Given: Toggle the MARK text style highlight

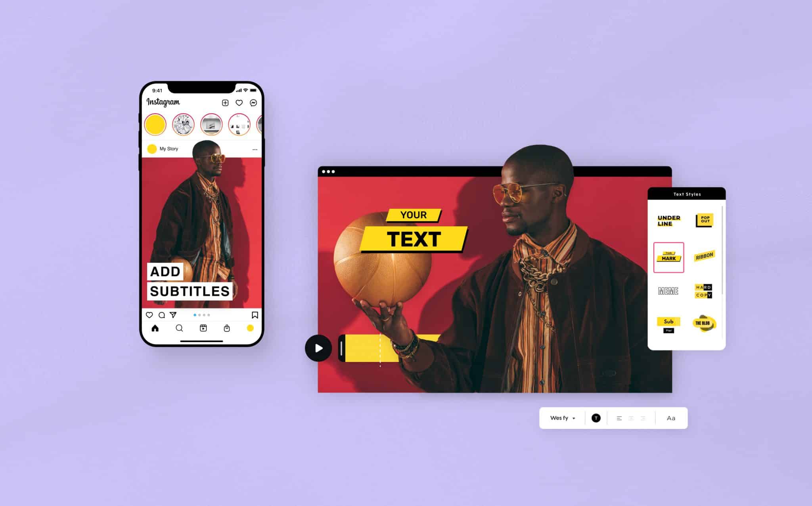Looking at the screenshot, I should click(668, 256).
